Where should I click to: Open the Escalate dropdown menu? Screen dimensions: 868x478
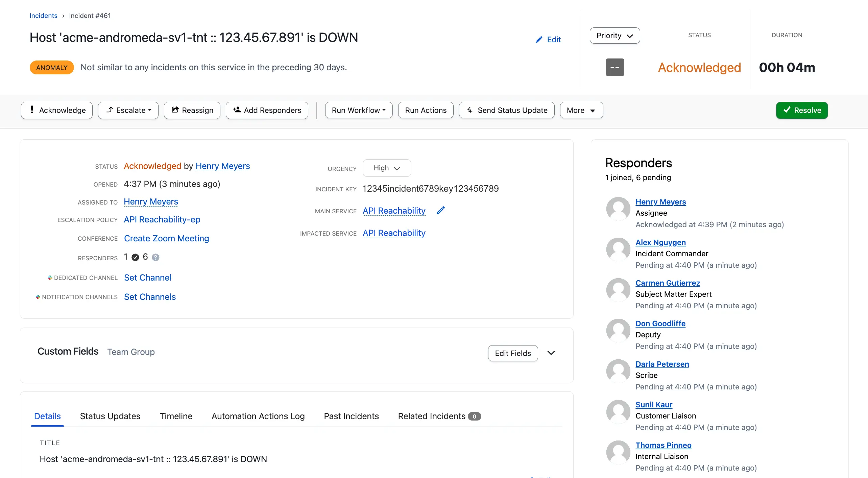128,110
